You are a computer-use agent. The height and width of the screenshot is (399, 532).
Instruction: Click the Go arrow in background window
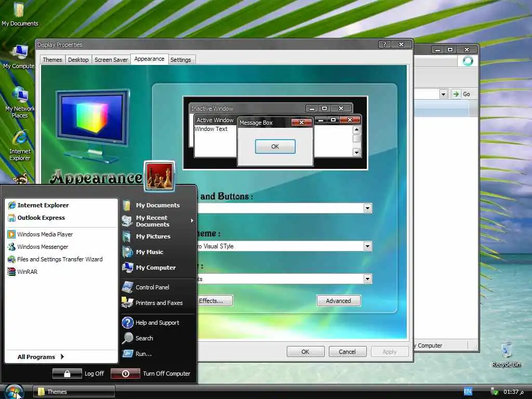click(456, 94)
